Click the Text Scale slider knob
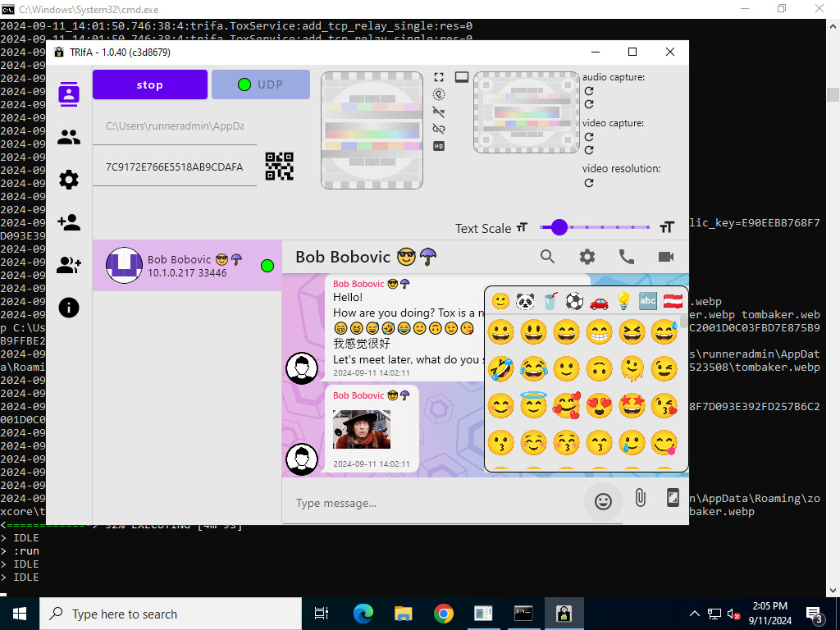This screenshot has height=630, width=840. 559,227
